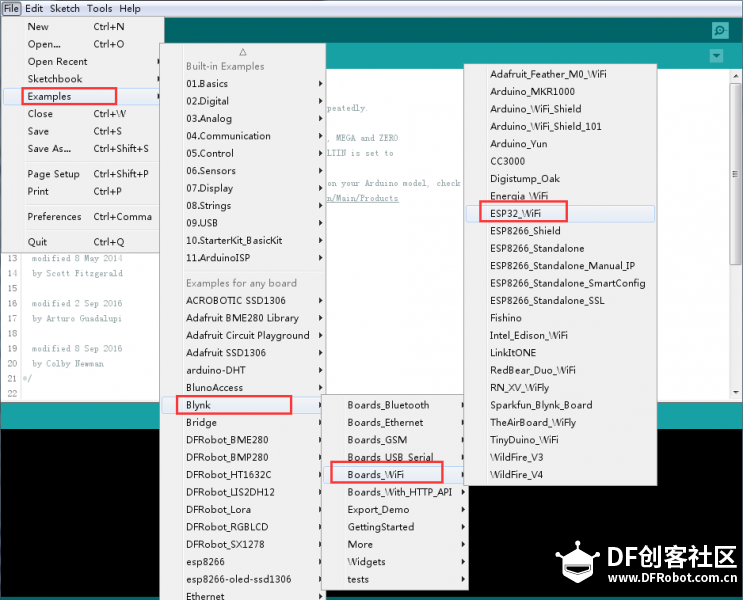Open Boards_With_HTTP_API submenu
The width and height of the screenshot is (743, 600).
tap(394, 492)
